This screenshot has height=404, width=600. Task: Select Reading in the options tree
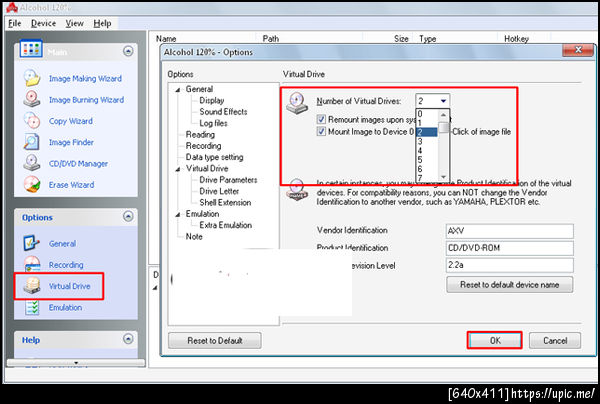[200, 134]
